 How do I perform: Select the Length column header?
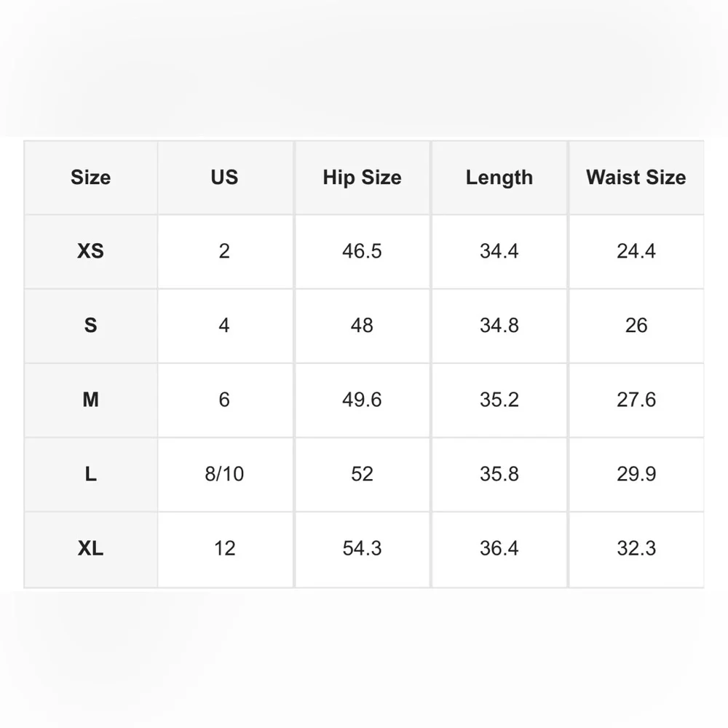(499, 178)
